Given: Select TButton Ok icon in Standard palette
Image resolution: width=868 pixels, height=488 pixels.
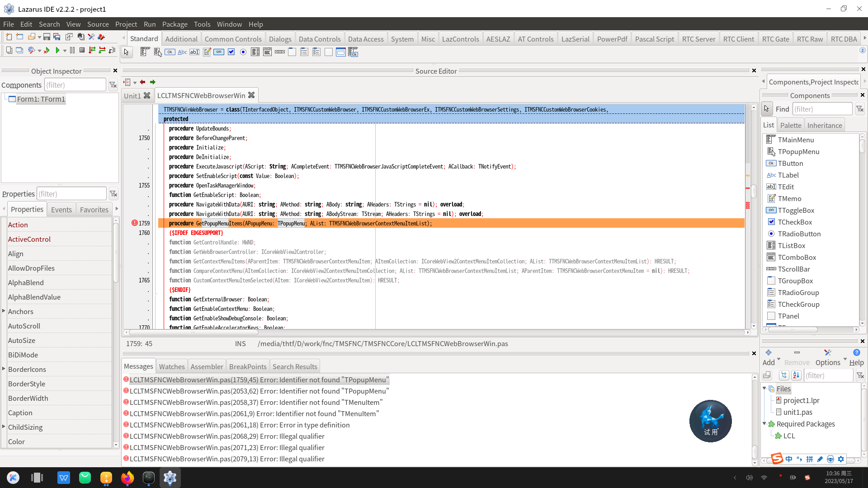Looking at the screenshot, I should pyautogui.click(x=170, y=52).
